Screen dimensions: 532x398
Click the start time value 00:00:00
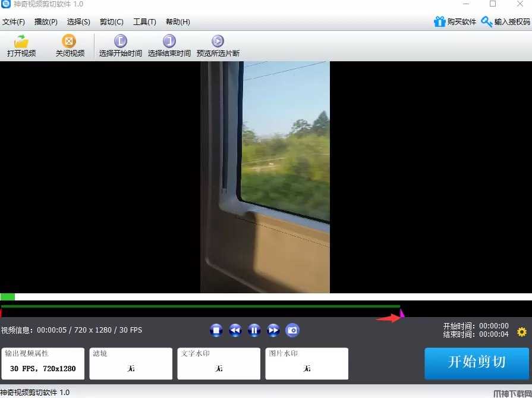coord(494,326)
